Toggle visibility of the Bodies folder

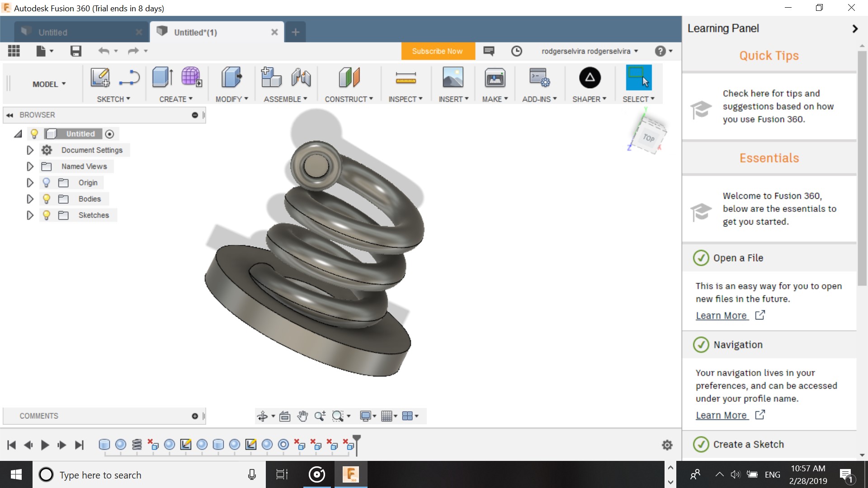pyautogui.click(x=46, y=199)
